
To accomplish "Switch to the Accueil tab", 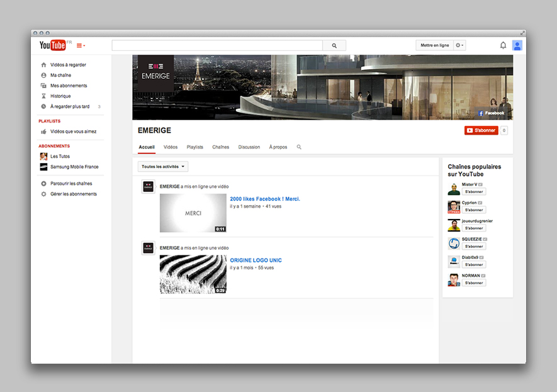I will (x=147, y=147).
